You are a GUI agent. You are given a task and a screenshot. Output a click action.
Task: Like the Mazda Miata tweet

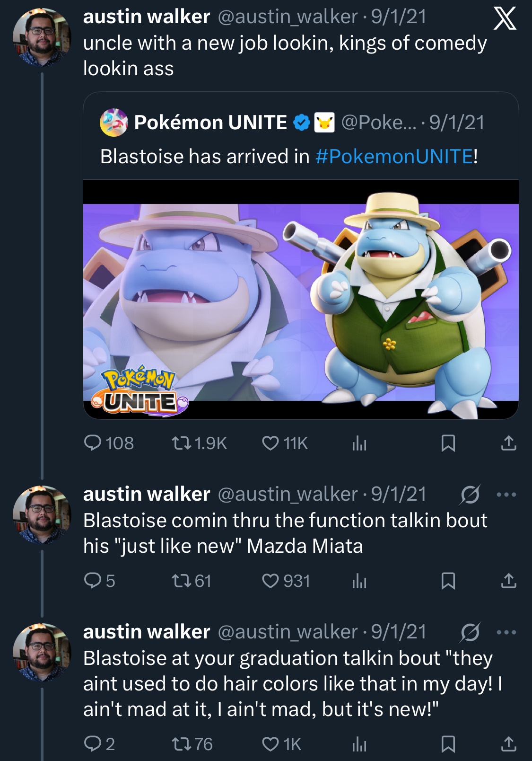[270, 581]
